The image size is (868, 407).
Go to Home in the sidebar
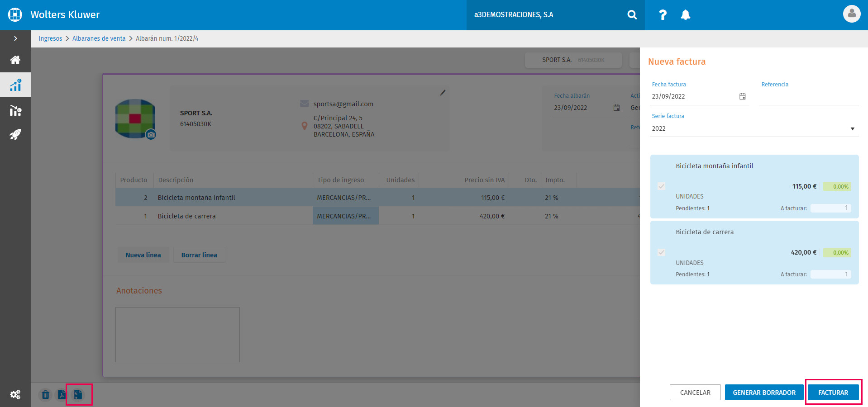tap(15, 60)
